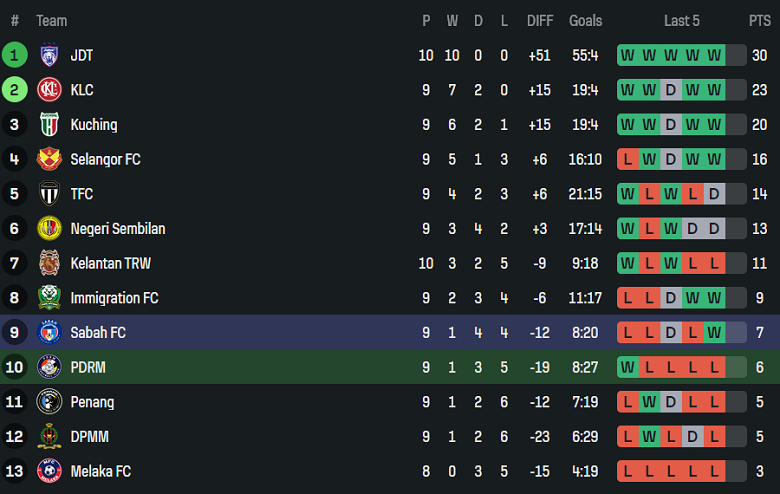Click Melaka FC's last loss result box
The height and width of the screenshot is (494, 780).
coord(714,471)
